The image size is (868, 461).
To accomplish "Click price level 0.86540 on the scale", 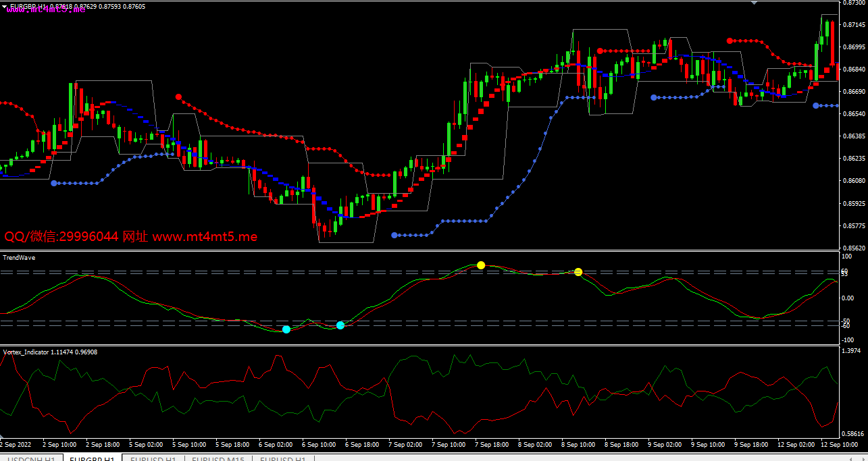I will [x=854, y=114].
